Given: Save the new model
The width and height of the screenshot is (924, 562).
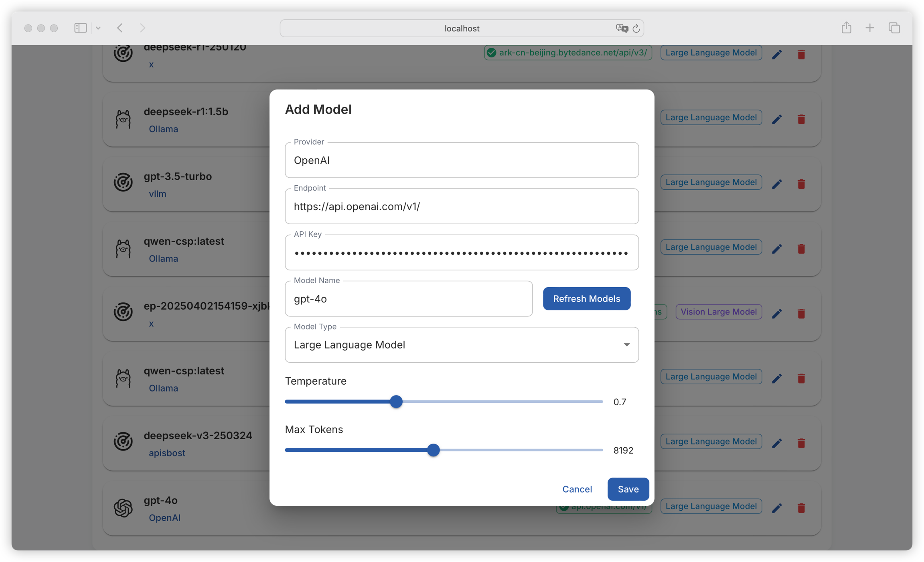Looking at the screenshot, I should pyautogui.click(x=628, y=489).
